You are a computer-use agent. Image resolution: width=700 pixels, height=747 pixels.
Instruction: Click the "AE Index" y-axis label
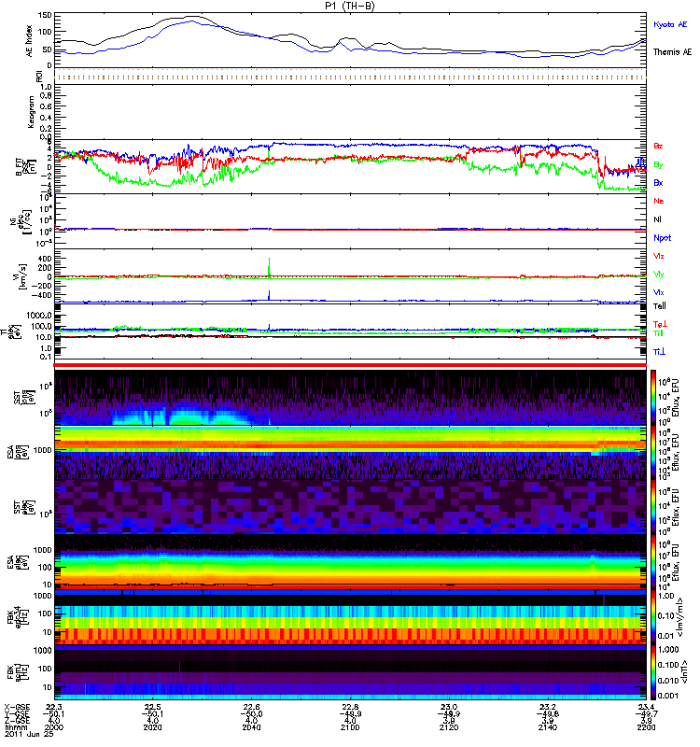[30, 41]
